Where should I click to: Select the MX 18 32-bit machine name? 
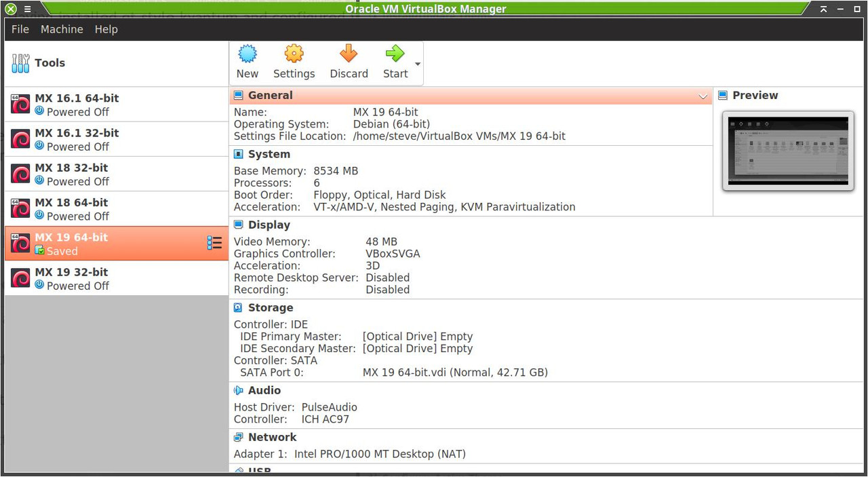tap(71, 168)
